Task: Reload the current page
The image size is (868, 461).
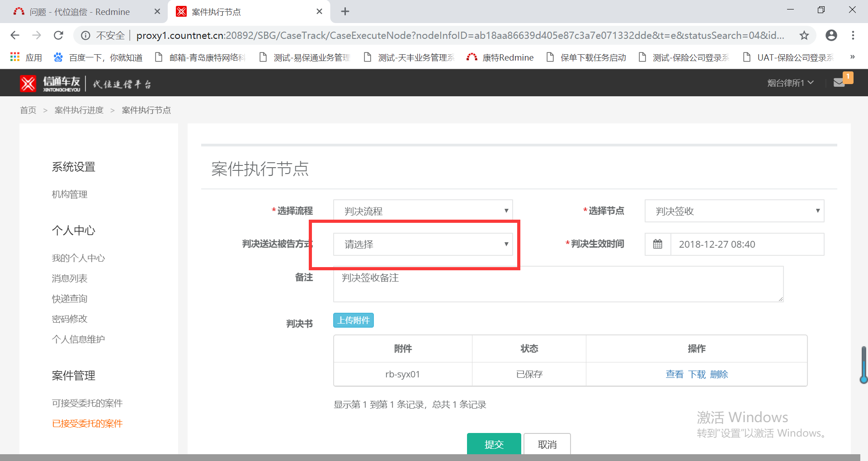Action: tap(58, 35)
